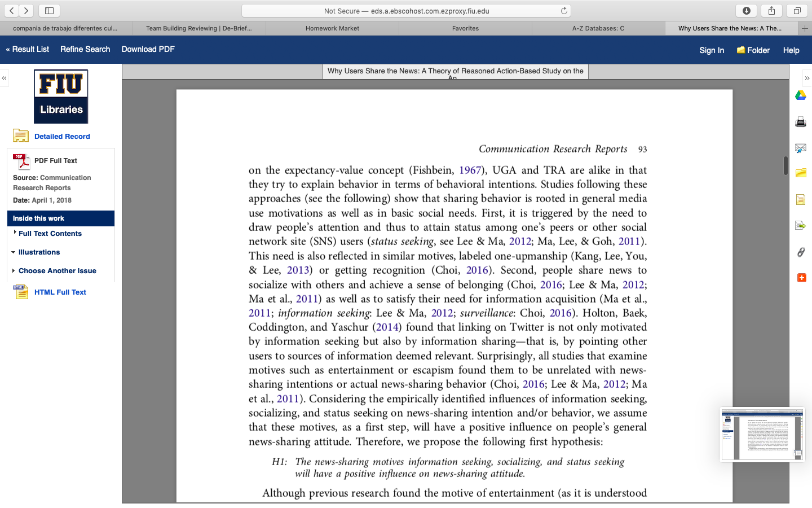Click the page number 93
Viewport: 812px width, 508px height.
click(x=642, y=150)
